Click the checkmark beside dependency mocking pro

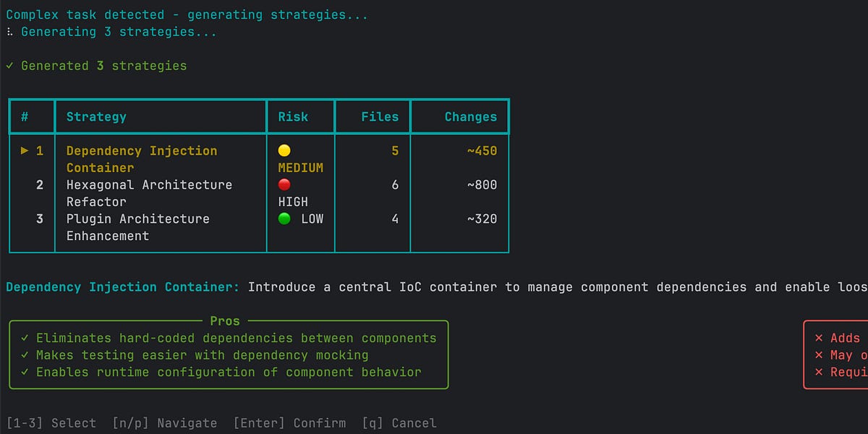coord(23,354)
